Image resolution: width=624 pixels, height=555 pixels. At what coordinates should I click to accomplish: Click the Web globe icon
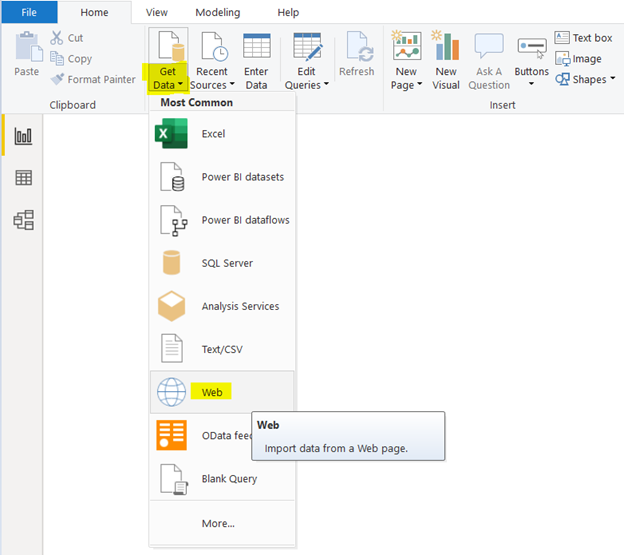[172, 392]
